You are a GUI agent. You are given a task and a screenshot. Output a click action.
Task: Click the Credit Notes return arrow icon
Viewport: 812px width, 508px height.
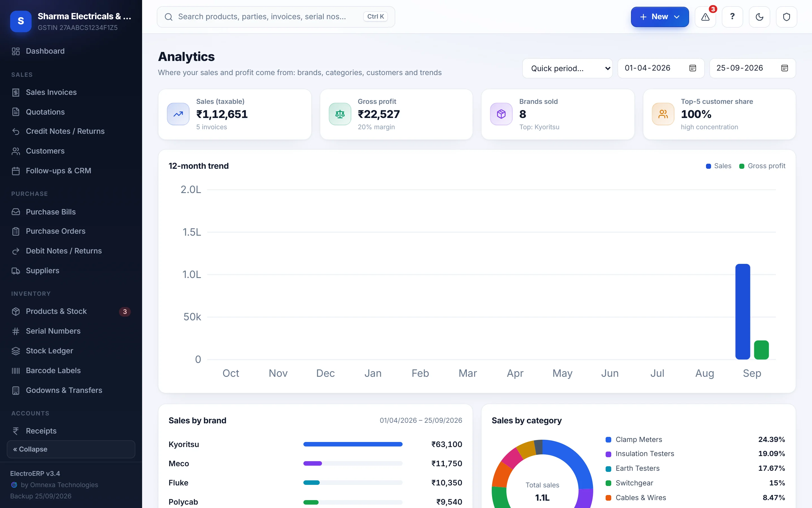[16, 131]
